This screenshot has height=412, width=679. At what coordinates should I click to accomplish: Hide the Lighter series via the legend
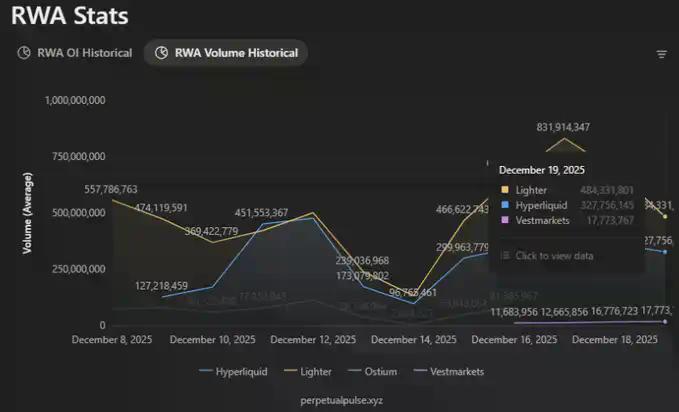point(310,371)
